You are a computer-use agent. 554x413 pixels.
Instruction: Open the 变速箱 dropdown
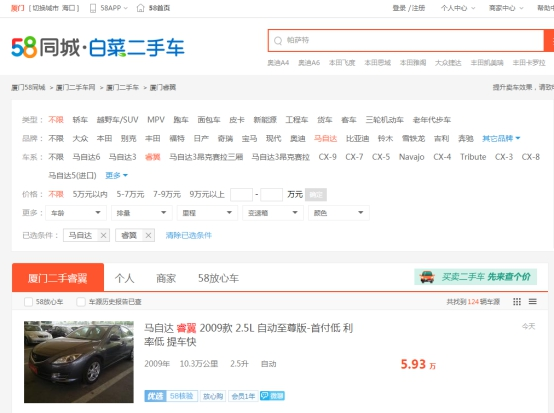click(273, 213)
